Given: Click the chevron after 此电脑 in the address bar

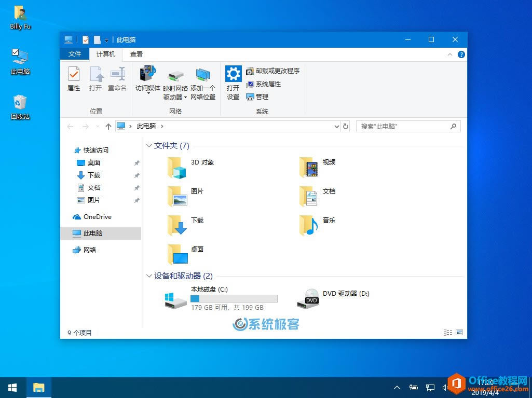Looking at the screenshot, I should (162, 126).
